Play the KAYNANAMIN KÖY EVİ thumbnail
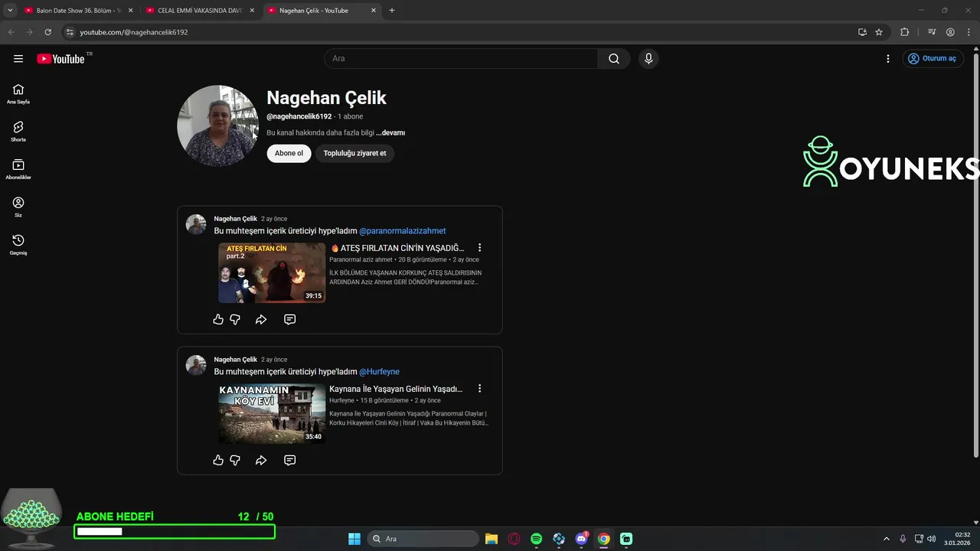This screenshot has height=551, width=980. pos(272,413)
